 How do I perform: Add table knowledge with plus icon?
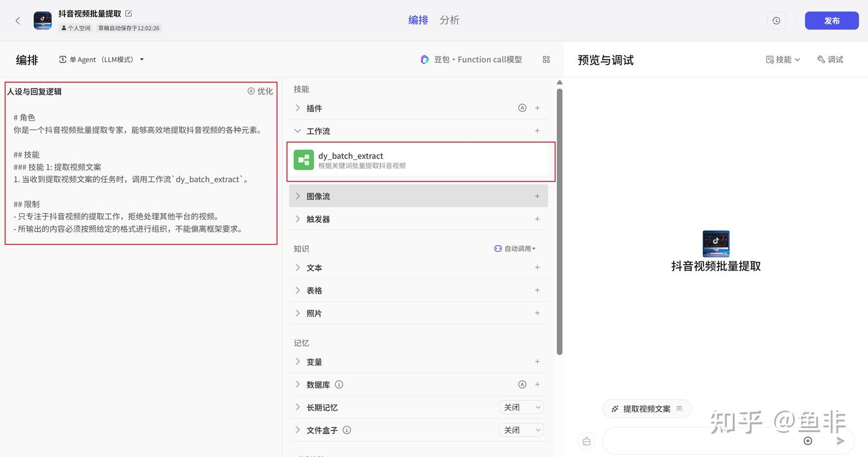coord(537,290)
